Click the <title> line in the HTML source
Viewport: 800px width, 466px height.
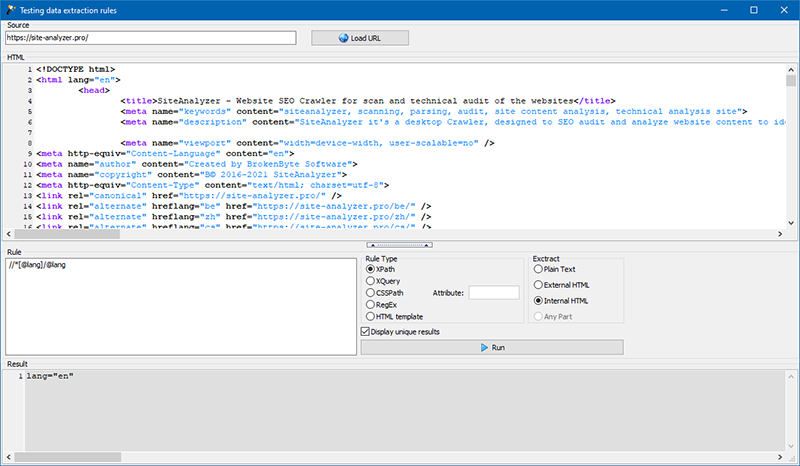pyautogui.click(x=368, y=101)
